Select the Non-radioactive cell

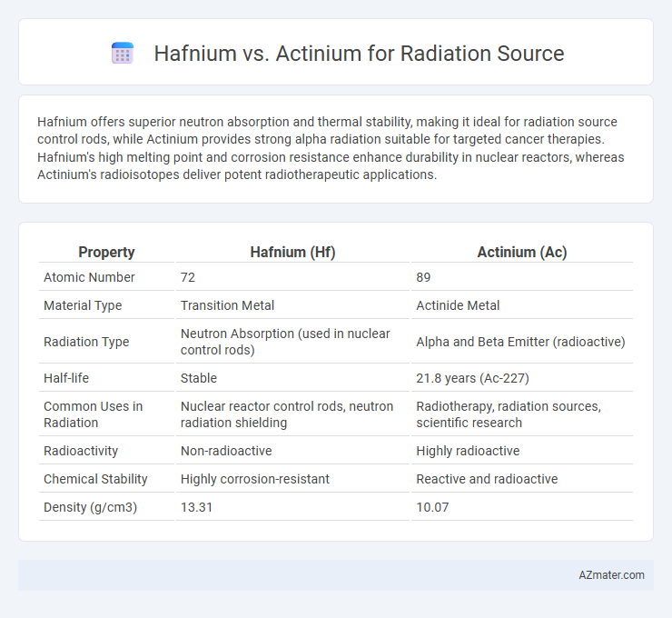226,451
